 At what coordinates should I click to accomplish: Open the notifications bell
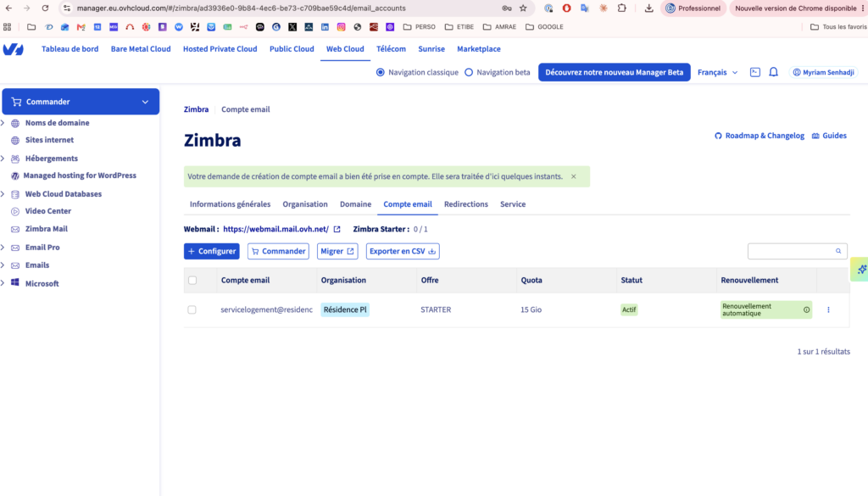pos(773,72)
